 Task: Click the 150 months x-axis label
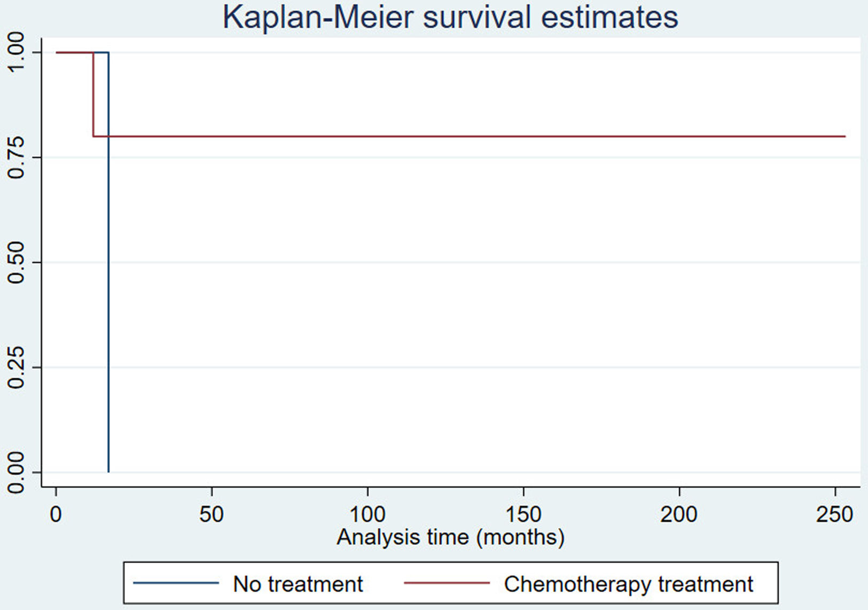pyautogui.click(x=523, y=514)
